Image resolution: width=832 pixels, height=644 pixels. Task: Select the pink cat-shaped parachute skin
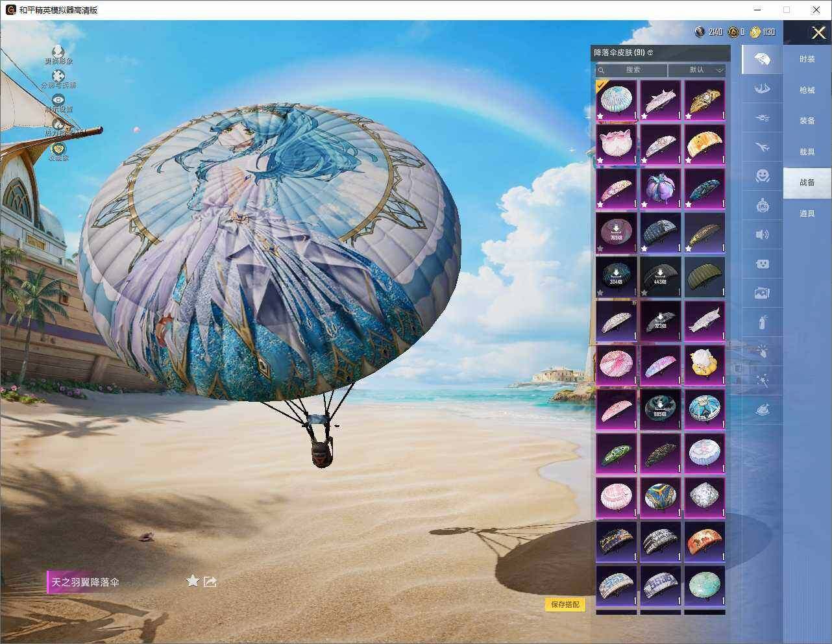click(616, 144)
